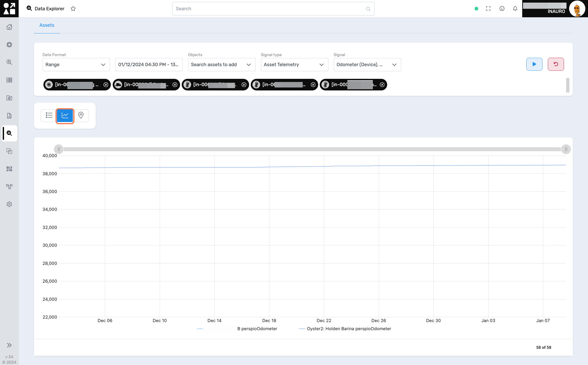Open the Signal Odometer (Device) dropdown

coord(367,65)
